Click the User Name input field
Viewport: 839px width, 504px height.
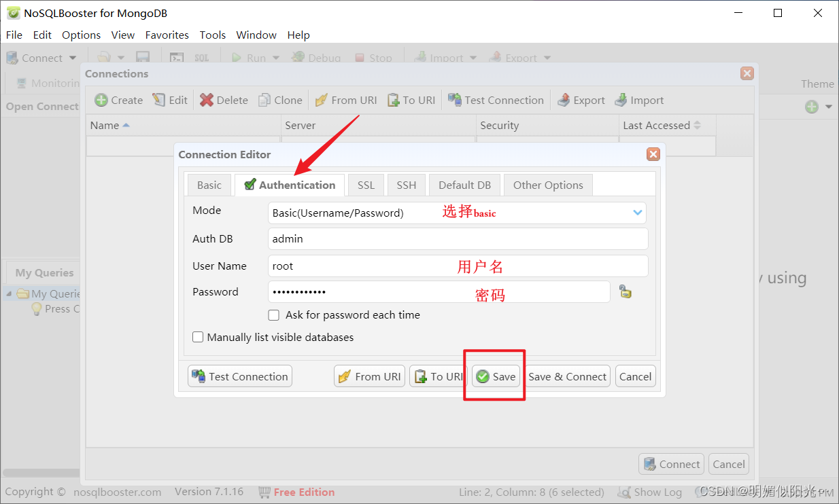point(458,266)
